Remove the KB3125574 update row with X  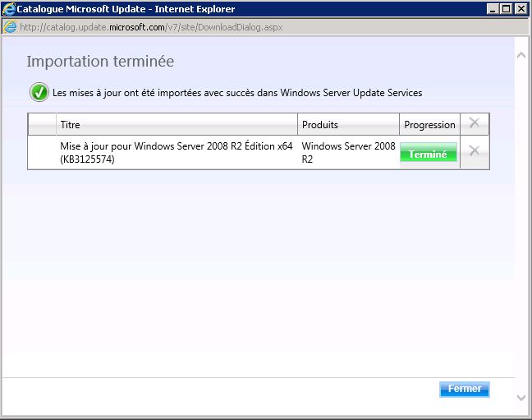[x=474, y=150]
